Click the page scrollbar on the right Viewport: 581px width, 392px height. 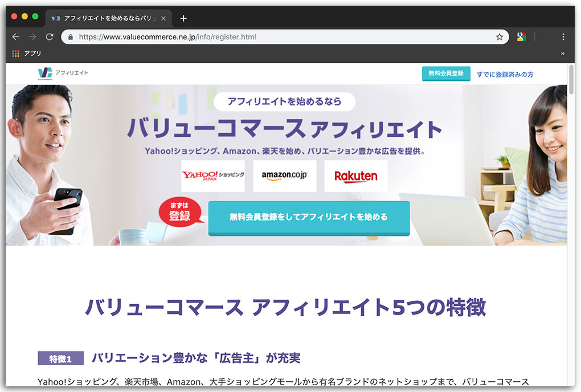572,80
